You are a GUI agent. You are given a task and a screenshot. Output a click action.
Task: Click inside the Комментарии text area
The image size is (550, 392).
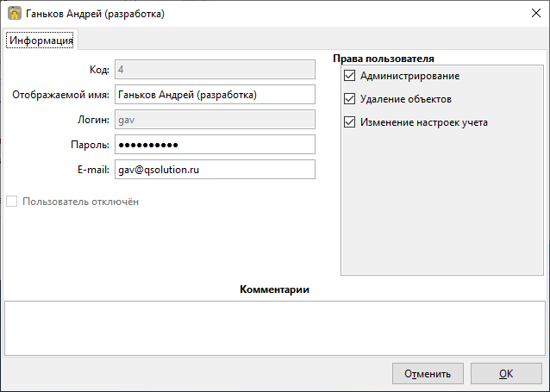274,326
